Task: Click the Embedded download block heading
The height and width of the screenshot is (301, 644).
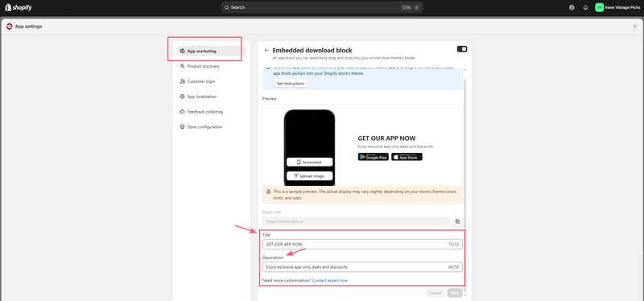Action: click(312, 50)
